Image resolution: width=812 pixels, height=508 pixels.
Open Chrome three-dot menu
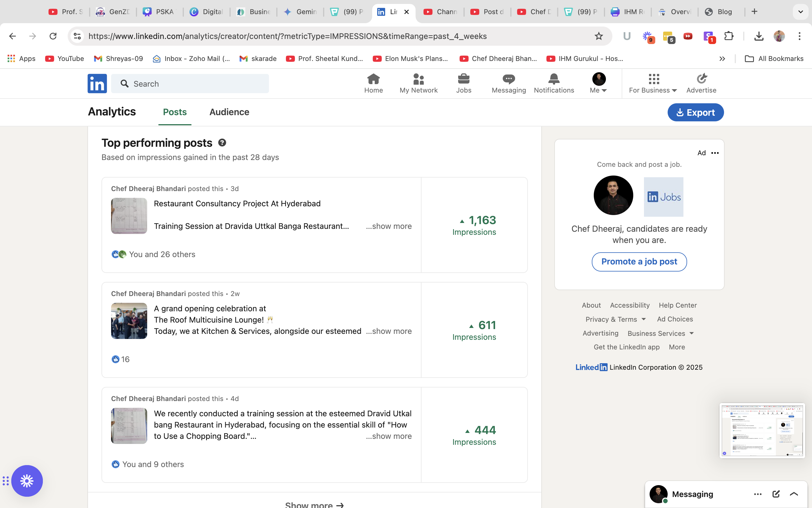point(800,36)
